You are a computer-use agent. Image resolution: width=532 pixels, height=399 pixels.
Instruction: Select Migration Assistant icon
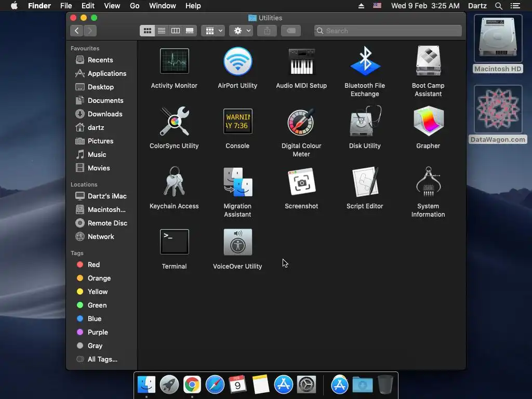[237, 182]
